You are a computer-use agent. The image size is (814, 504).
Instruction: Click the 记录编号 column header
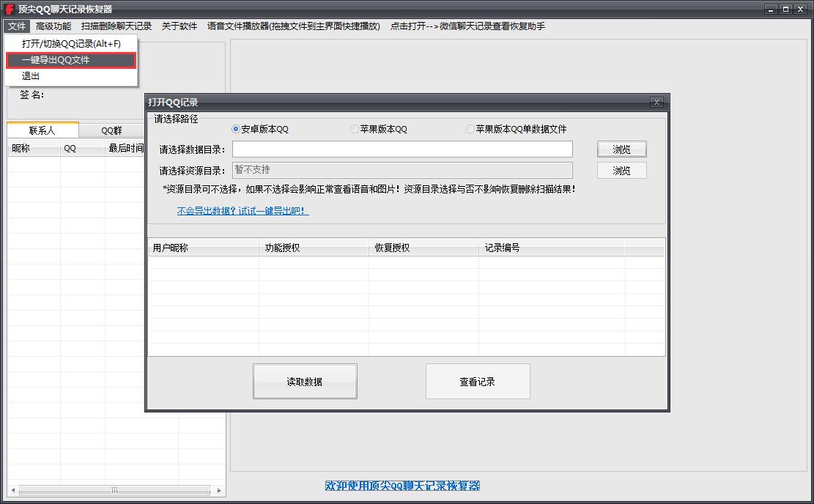(552, 248)
